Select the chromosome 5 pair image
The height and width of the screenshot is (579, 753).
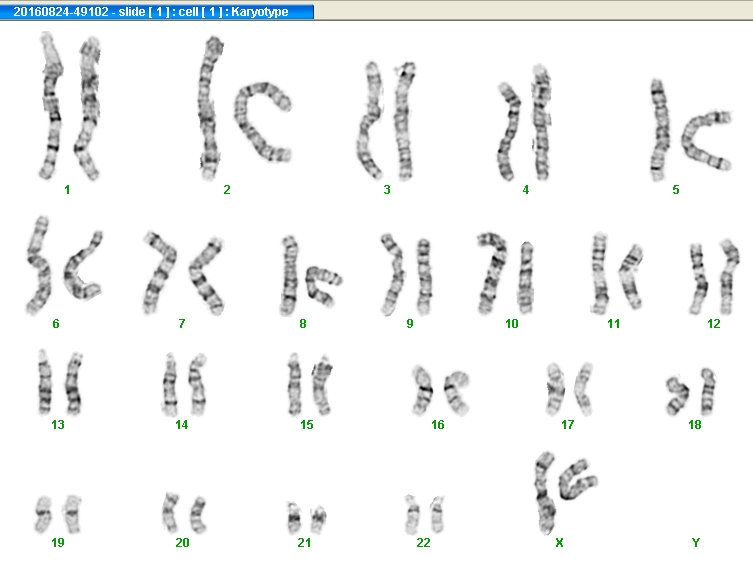coord(691,130)
